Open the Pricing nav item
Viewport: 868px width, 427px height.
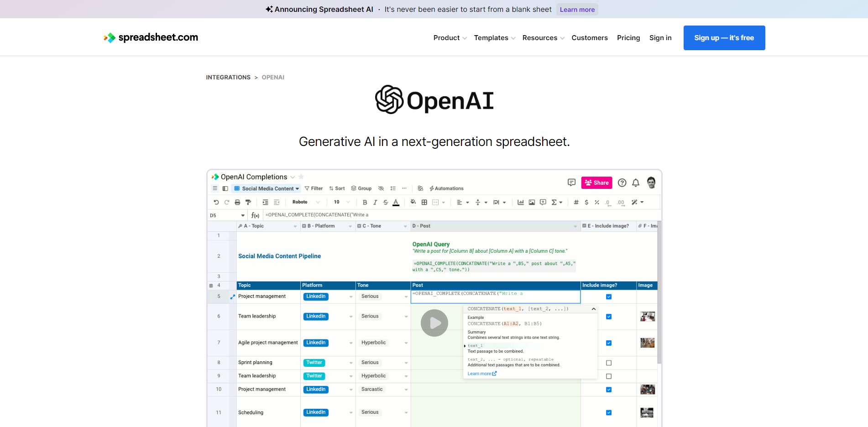(628, 38)
